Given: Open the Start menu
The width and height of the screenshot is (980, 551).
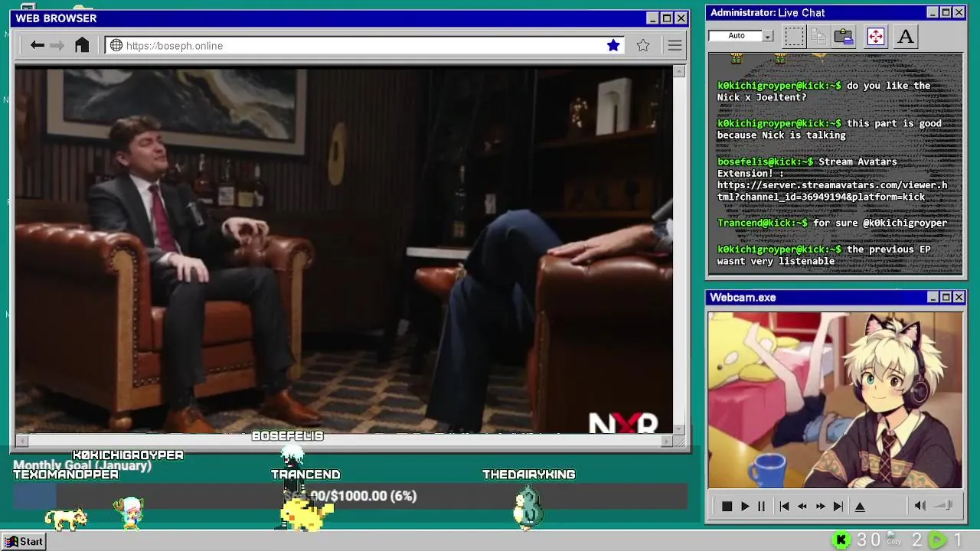Looking at the screenshot, I should pyautogui.click(x=24, y=541).
